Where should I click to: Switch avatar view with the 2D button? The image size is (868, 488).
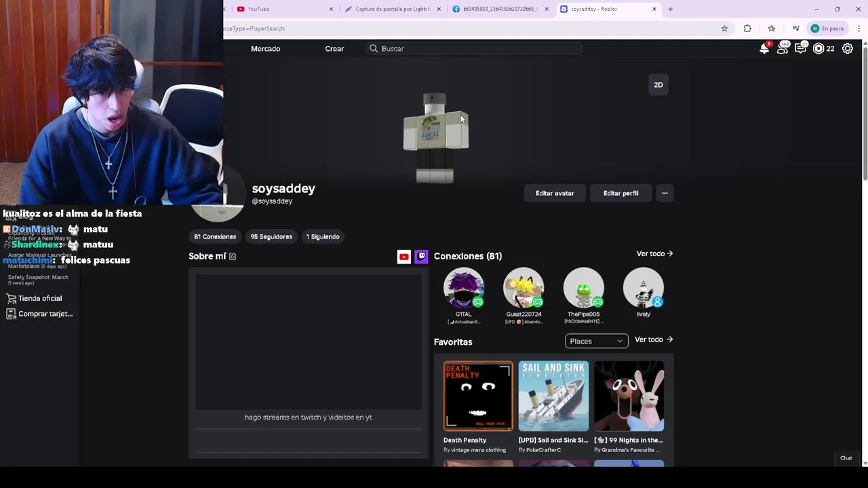coord(658,85)
